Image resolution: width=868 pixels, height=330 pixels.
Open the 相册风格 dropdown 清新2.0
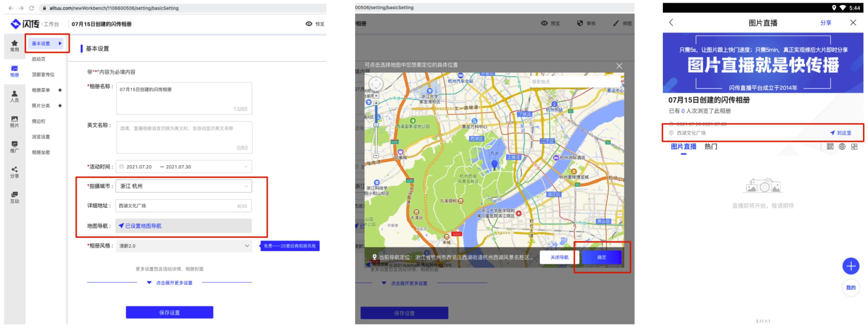pos(184,246)
